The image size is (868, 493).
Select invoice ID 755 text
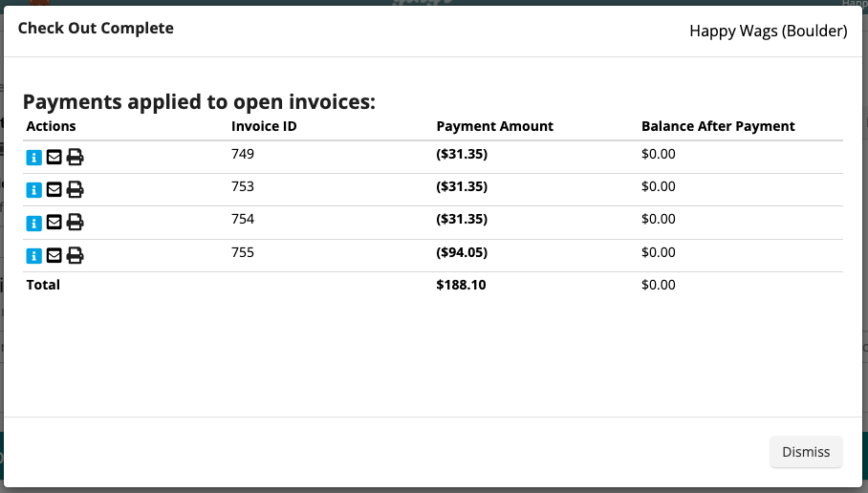(243, 252)
